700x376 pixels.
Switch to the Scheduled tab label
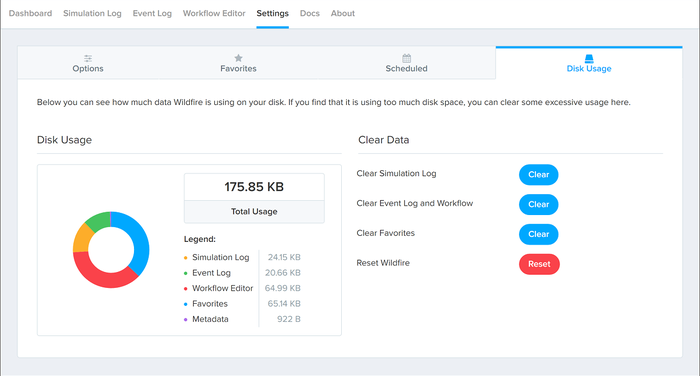(406, 68)
